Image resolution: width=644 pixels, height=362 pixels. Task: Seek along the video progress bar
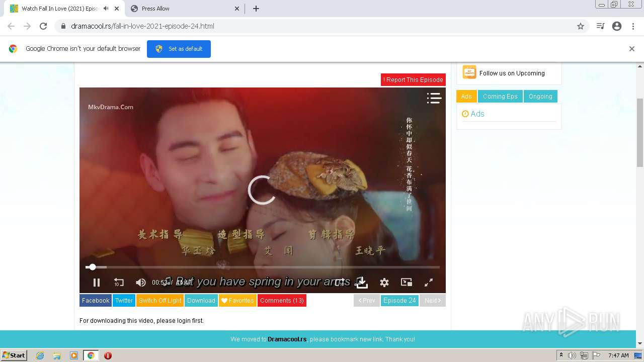click(263, 267)
